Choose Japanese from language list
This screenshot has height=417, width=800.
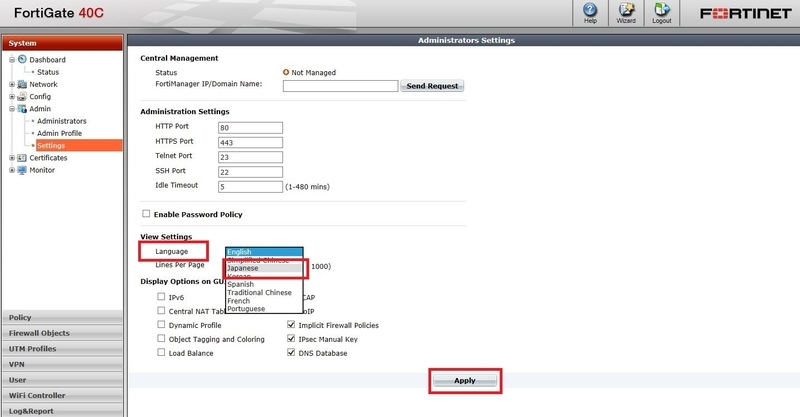264,268
